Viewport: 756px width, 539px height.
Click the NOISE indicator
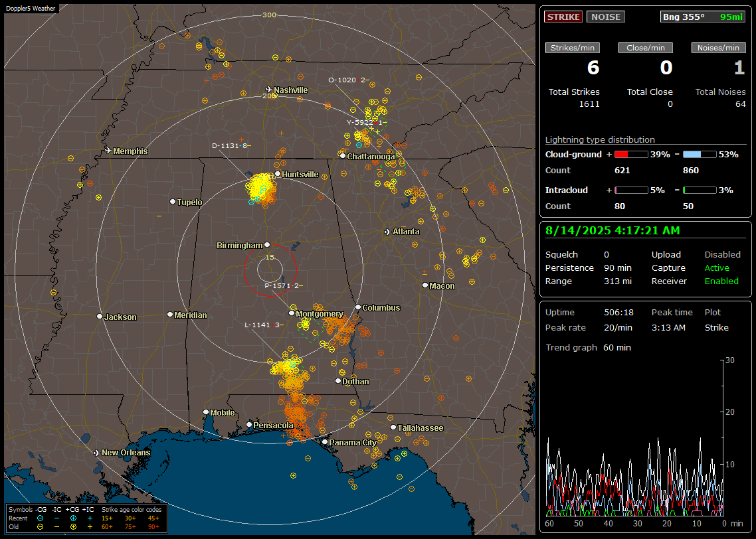606,17
